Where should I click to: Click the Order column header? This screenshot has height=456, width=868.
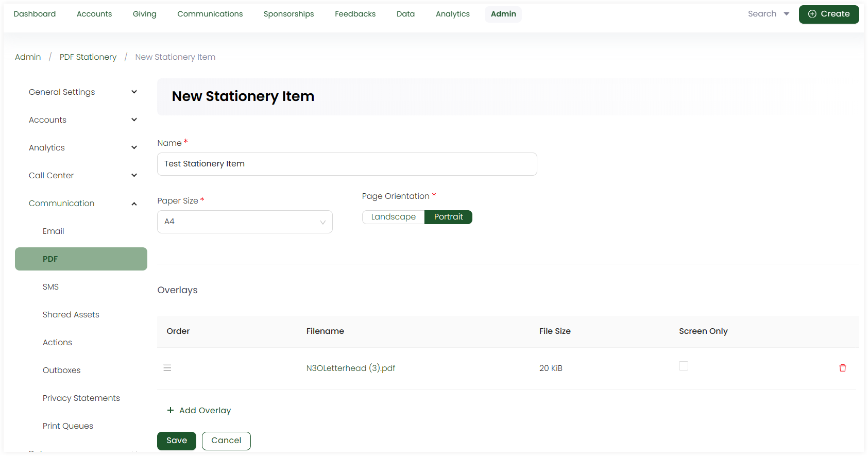[x=178, y=331]
